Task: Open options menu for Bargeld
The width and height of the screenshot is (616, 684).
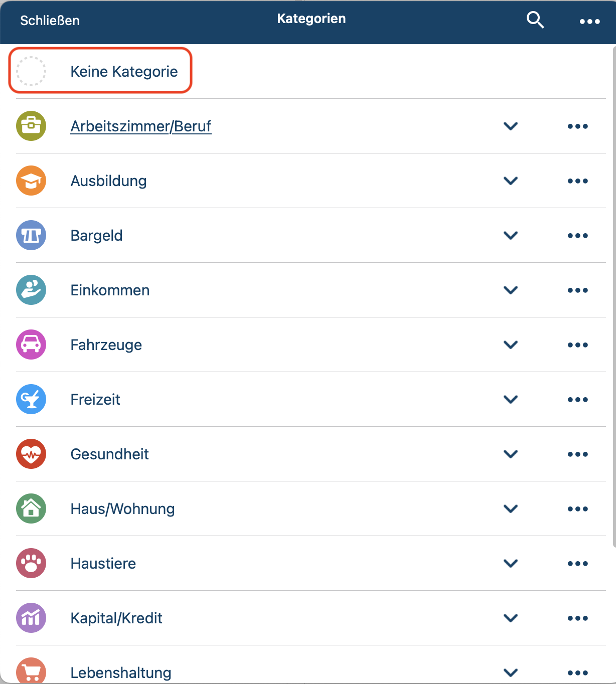Action: tap(578, 236)
